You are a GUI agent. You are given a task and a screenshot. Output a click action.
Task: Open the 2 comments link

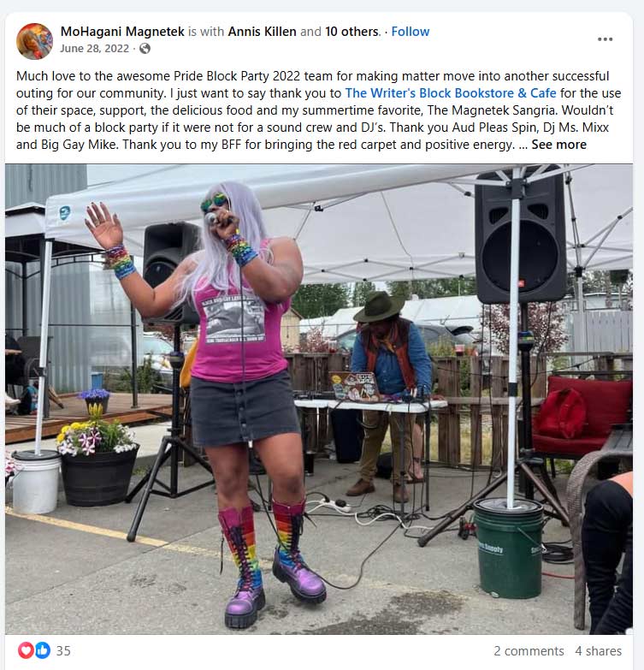(529, 651)
